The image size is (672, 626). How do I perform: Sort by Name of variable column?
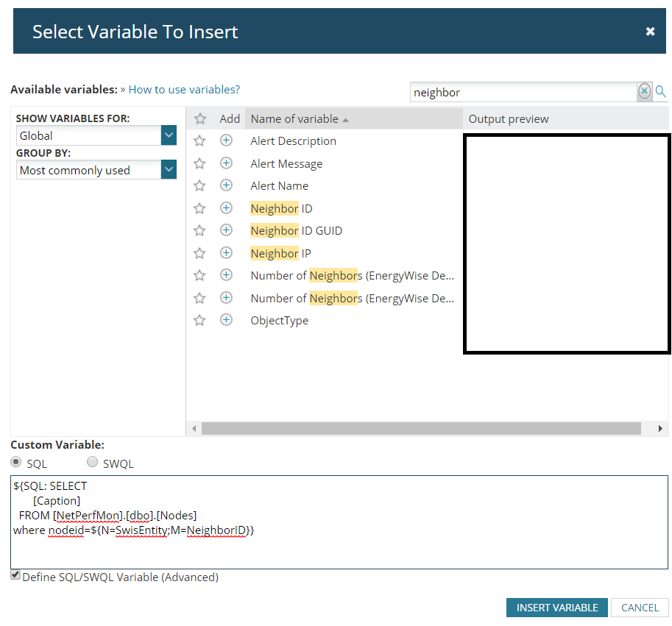294,119
